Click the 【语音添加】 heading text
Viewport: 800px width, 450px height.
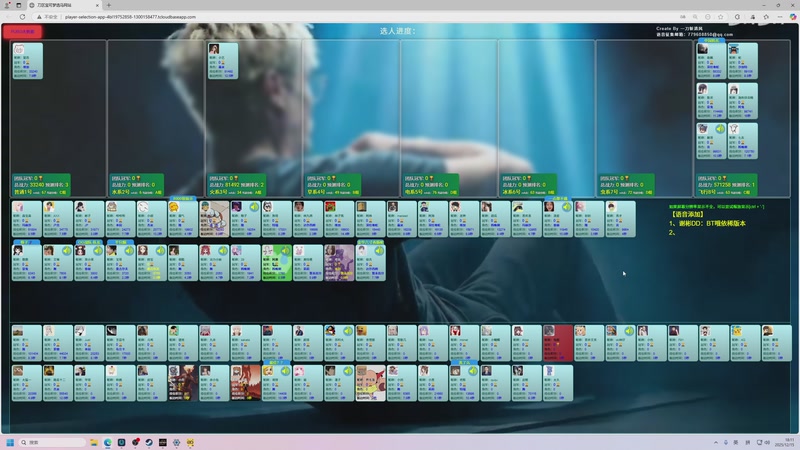click(687, 214)
